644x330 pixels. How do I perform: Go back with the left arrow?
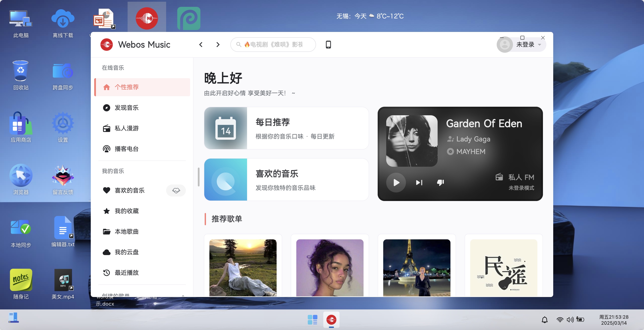[201, 45]
